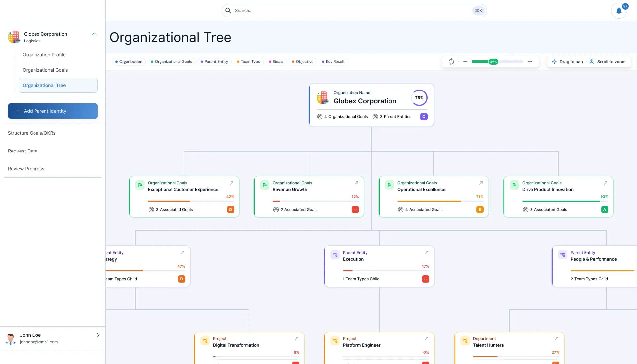Open Revenue Growth card arrow icon
The image size is (637, 364).
pyautogui.click(x=356, y=183)
